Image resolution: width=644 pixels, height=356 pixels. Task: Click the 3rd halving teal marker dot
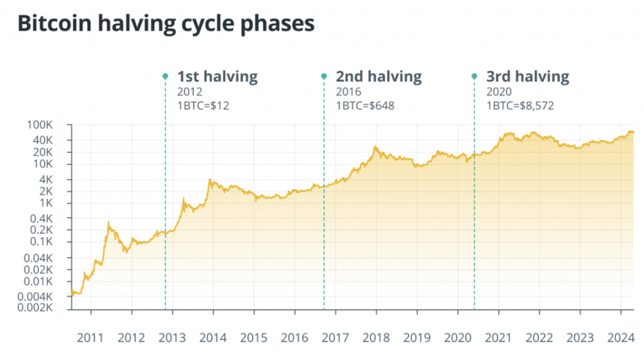click(474, 76)
